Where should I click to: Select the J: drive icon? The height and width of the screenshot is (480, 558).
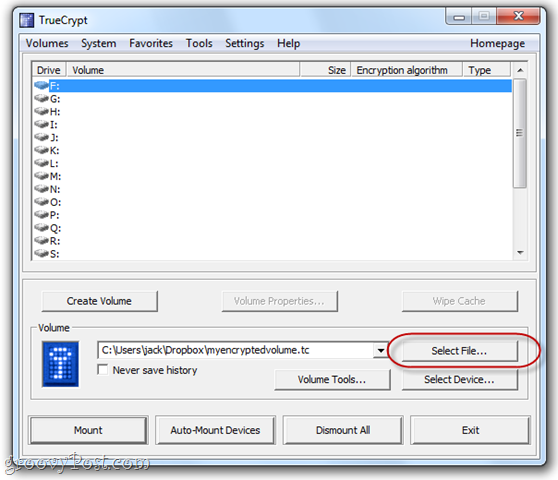pyautogui.click(x=41, y=137)
